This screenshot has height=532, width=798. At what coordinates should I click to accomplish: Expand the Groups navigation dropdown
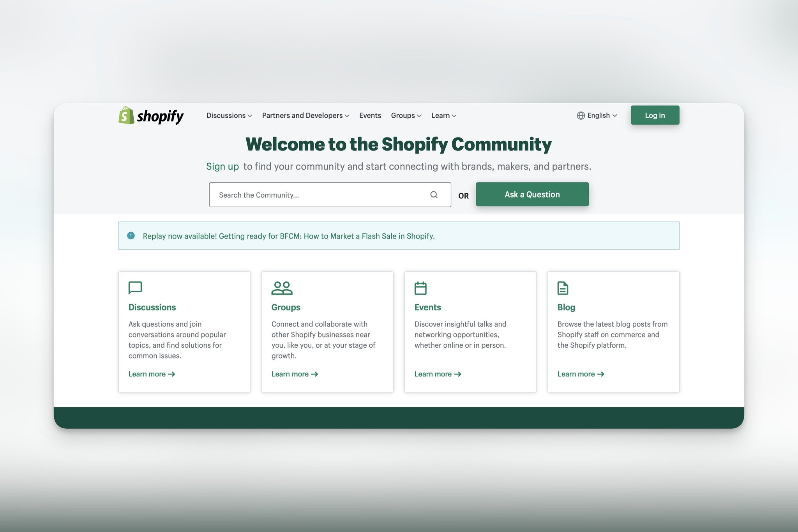point(406,115)
